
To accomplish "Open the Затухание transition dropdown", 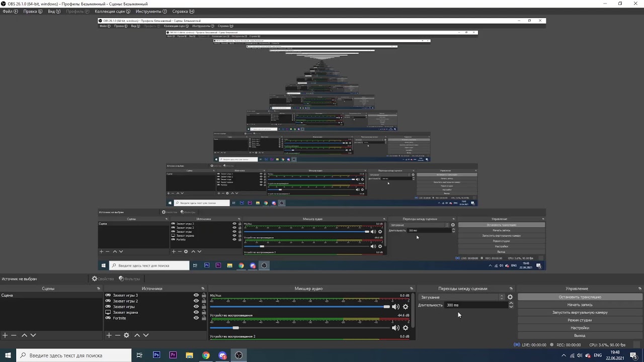I will [461, 297].
